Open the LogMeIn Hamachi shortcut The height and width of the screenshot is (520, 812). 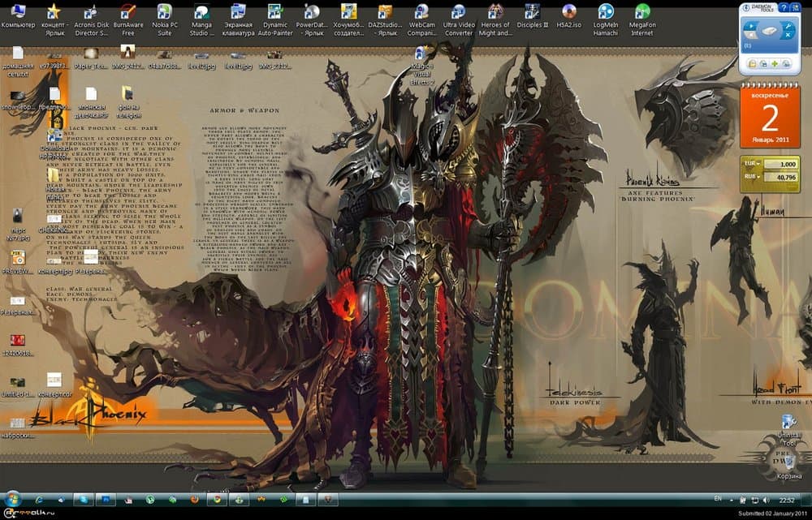(x=606, y=12)
